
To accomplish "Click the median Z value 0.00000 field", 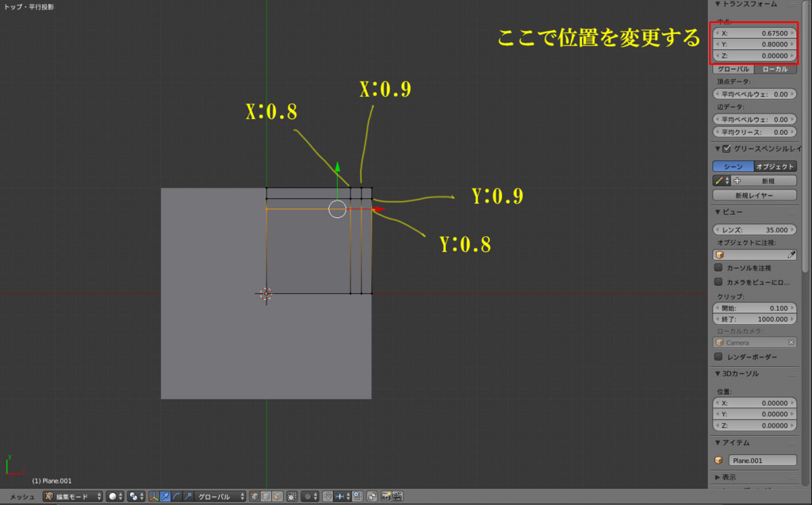I will (x=755, y=56).
